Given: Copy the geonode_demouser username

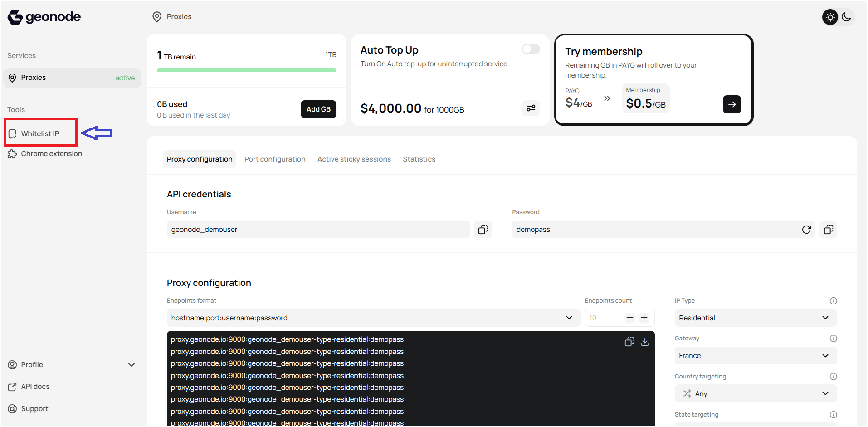Looking at the screenshot, I should click(483, 230).
